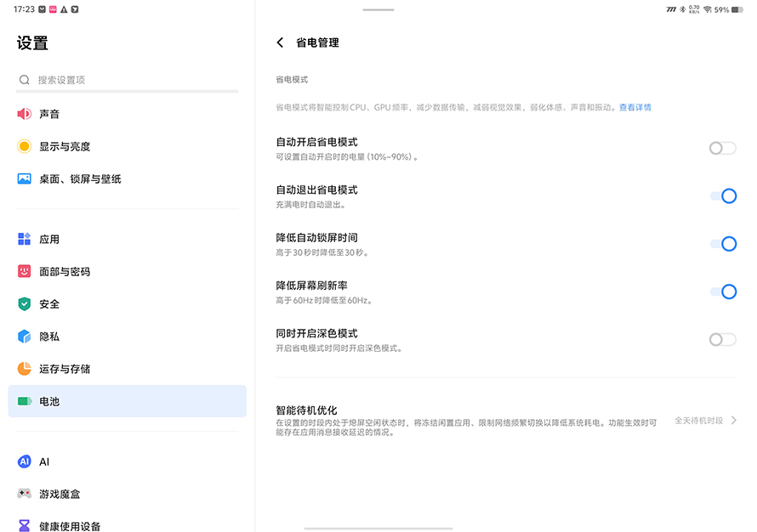Tap the 17:23 clock in status bar

click(24, 9)
